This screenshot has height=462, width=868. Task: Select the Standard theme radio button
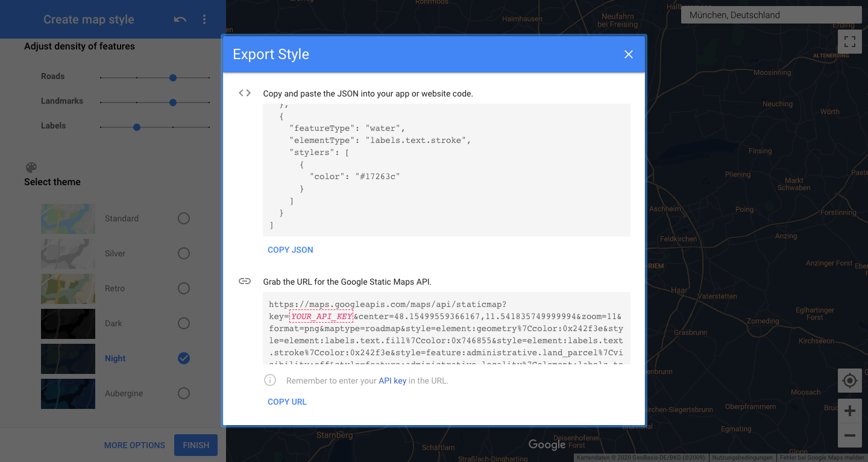pos(184,218)
